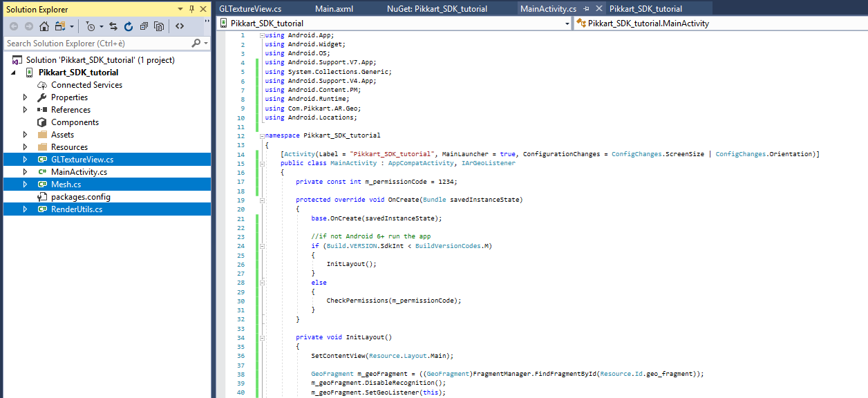Image resolution: width=868 pixels, height=398 pixels.
Task: Expand the Assets folder
Action: pyautogui.click(x=26, y=135)
